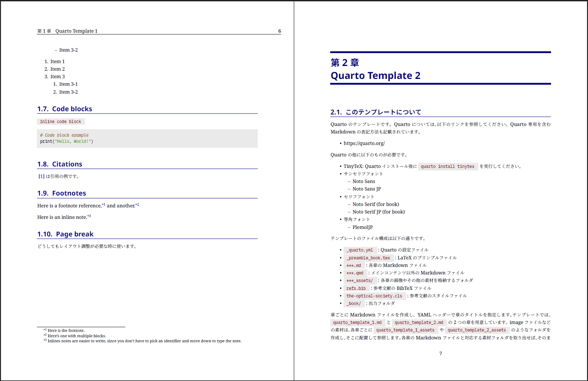Click footnote 'Here's one with multiple blocks.'
588x381 pixels.
coord(77,336)
